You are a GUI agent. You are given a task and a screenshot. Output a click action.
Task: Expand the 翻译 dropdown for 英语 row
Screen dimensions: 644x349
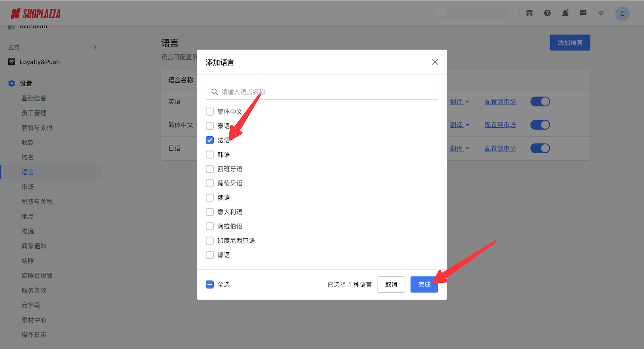[x=459, y=102]
